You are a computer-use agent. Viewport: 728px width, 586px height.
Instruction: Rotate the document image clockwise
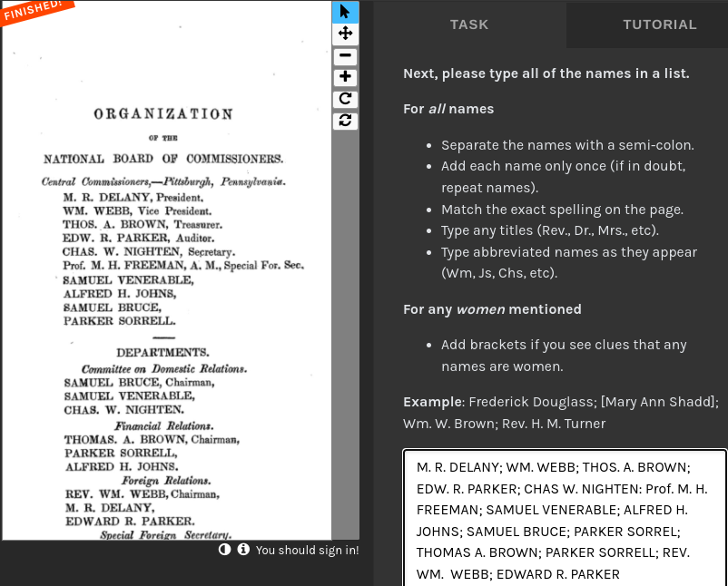pyautogui.click(x=345, y=98)
